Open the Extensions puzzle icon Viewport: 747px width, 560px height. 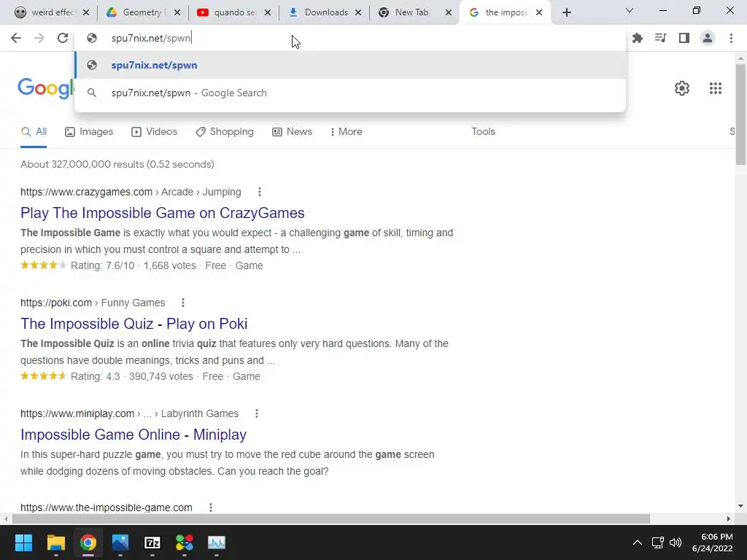click(637, 38)
